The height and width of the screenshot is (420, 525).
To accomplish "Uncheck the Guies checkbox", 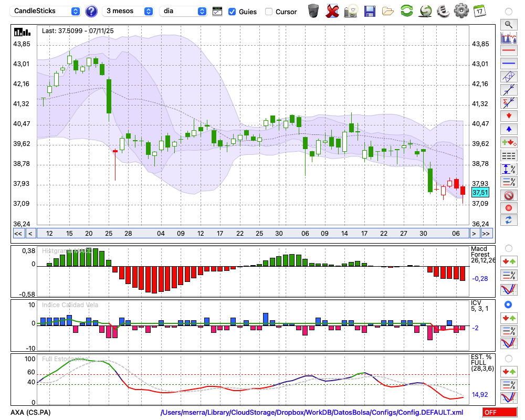I will (232, 12).
